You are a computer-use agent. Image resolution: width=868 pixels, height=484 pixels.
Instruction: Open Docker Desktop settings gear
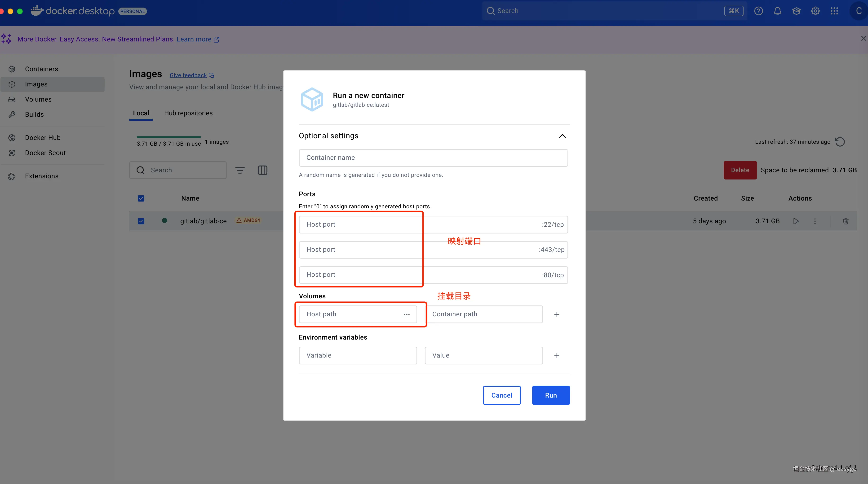[x=815, y=11]
